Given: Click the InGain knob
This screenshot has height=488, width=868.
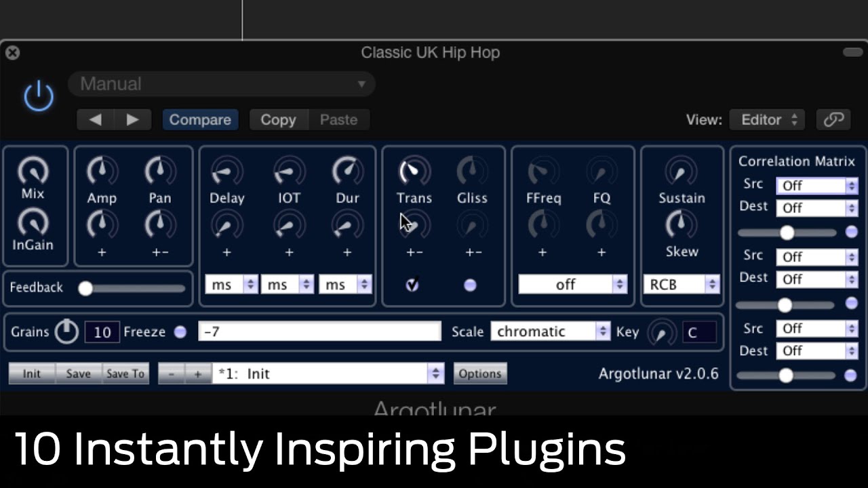Looking at the screenshot, I should tap(33, 223).
